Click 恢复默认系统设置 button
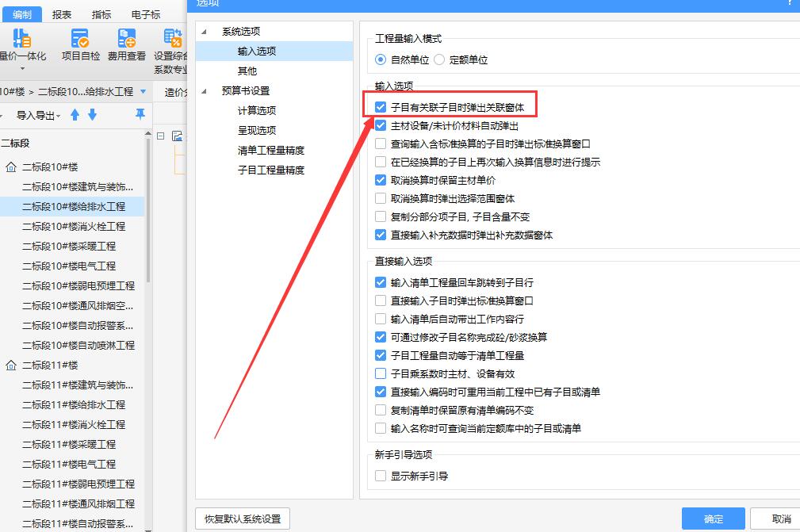800x532 pixels. [241, 518]
